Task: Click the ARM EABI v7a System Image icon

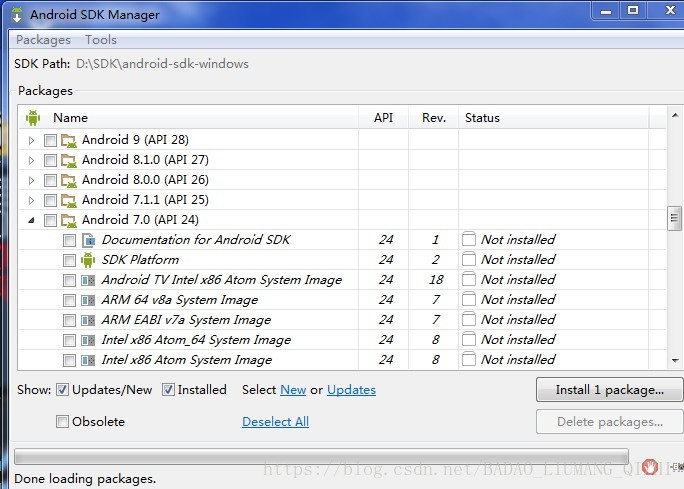Action: click(88, 320)
